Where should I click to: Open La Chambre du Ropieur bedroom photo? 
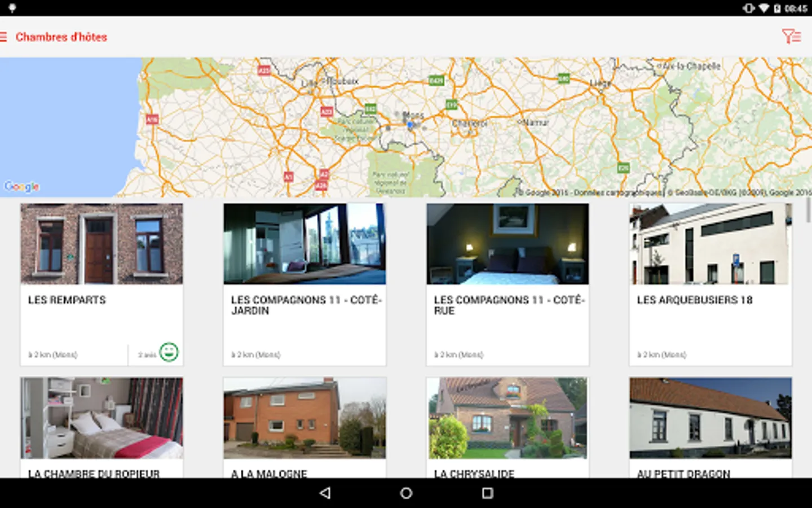pyautogui.click(x=101, y=418)
